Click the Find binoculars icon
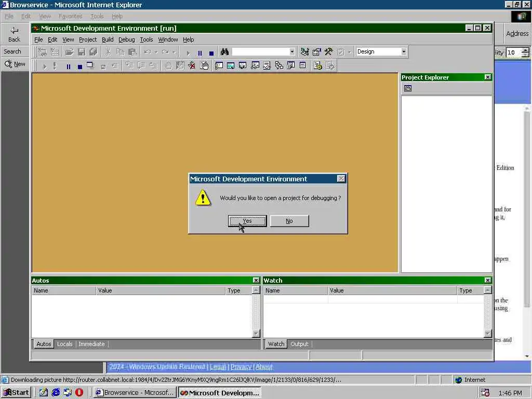The width and height of the screenshot is (532, 399). (224, 52)
